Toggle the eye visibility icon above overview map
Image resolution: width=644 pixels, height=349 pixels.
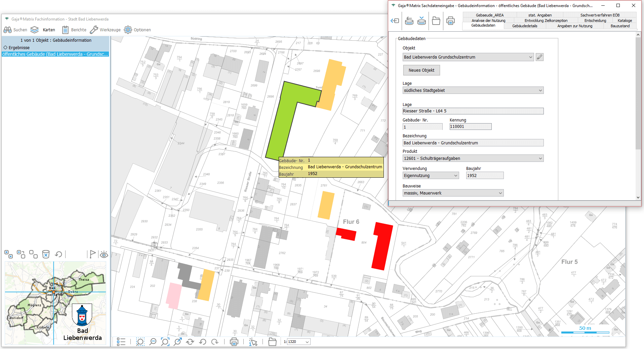104,254
